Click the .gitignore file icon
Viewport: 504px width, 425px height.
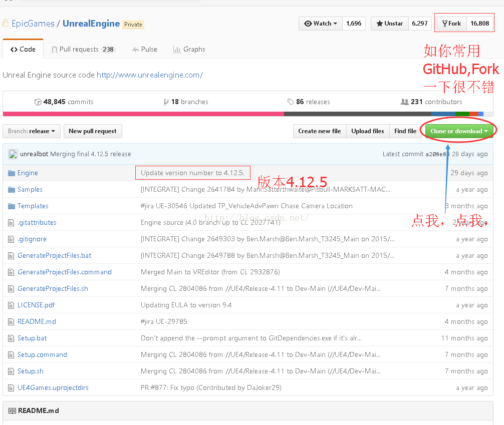(x=11, y=239)
